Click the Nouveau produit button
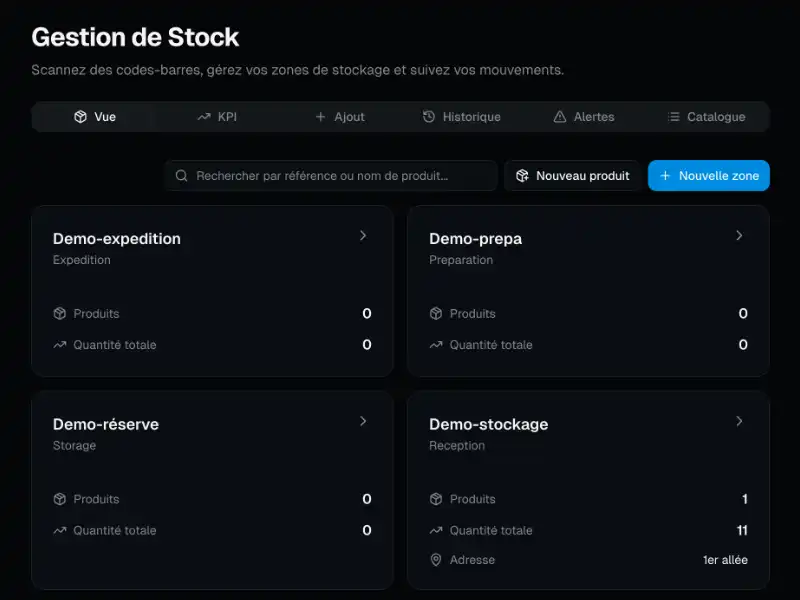 click(x=573, y=176)
